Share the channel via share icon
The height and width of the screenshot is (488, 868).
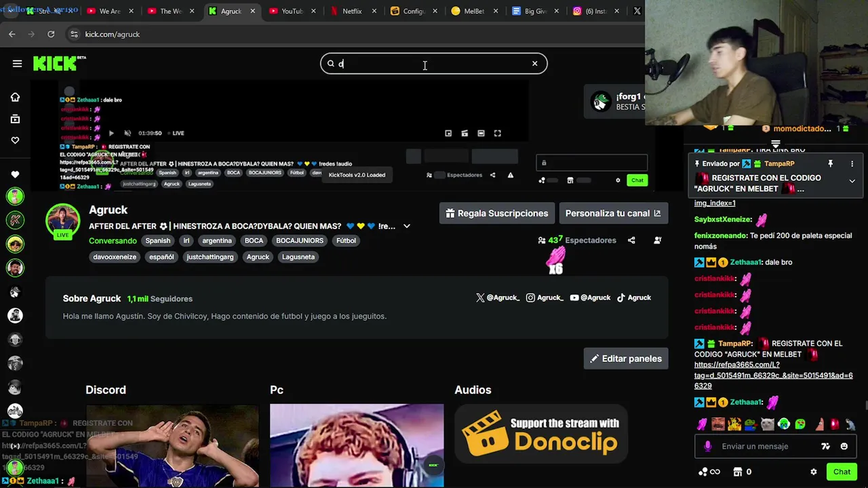pos(631,240)
